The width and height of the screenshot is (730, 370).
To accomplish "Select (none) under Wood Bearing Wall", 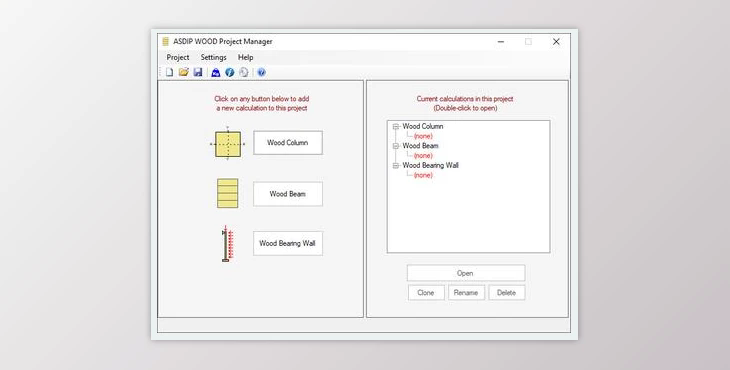I will click(423, 175).
